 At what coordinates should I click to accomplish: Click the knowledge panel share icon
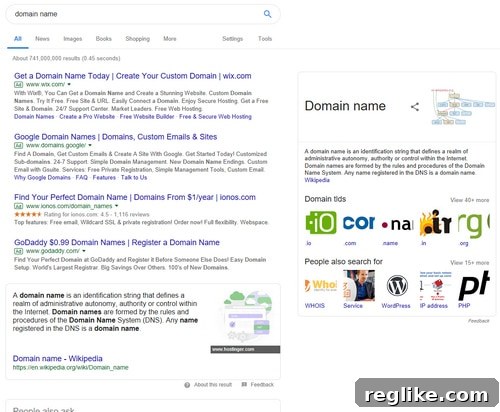[x=415, y=107]
